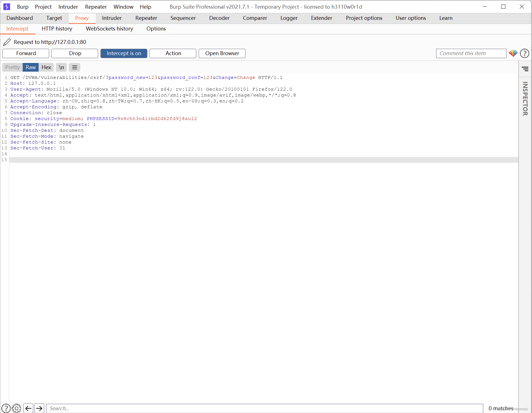This screenshot has height=413, width=532.
Task: Open the Intercept help question mark icon
Action: (524, 53)
